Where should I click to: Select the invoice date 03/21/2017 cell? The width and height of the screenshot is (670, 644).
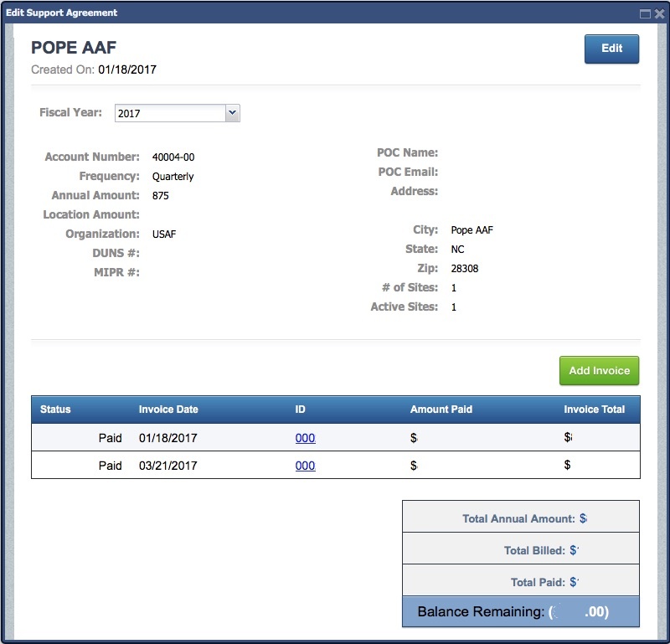167,466
